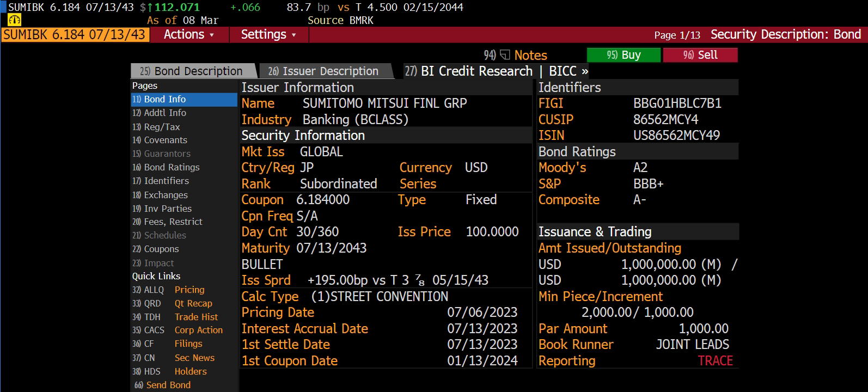Click the Rank field label

(256, 184)
